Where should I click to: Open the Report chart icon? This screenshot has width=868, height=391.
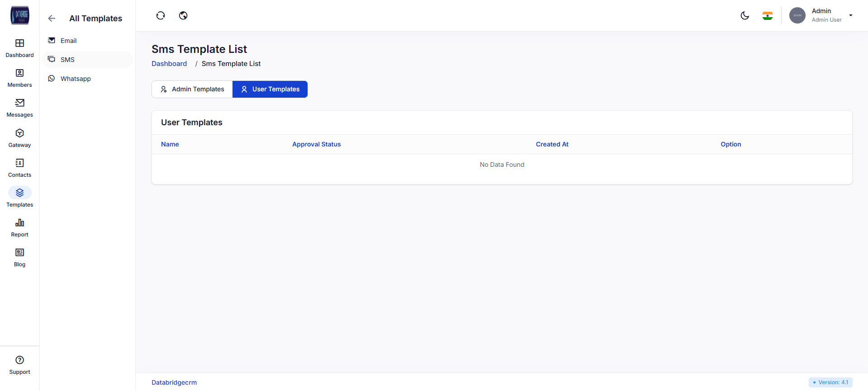pyautogui.click(x=19, y=223)
